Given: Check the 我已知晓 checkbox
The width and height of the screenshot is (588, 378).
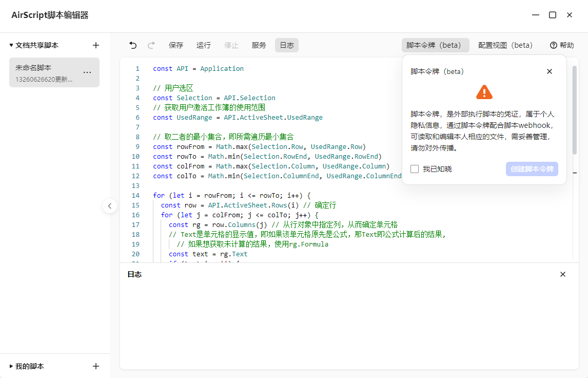Looking at the screenshot, I should point(415,168).
